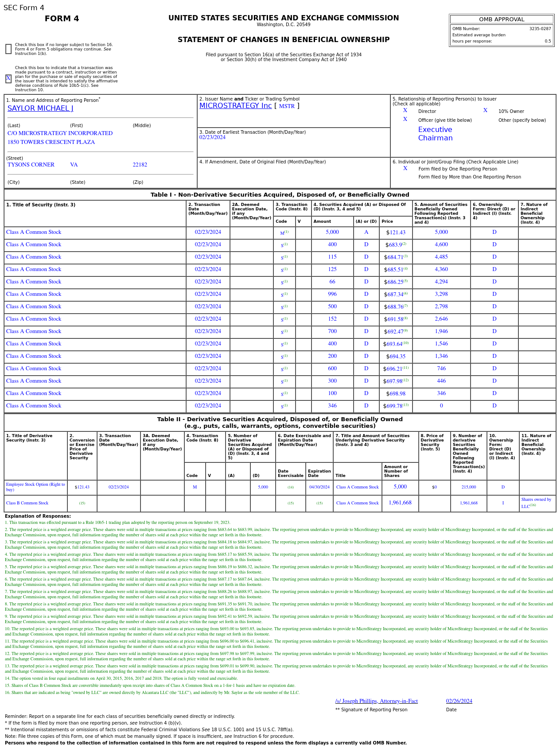
Task: Click the $698.98 price cell
Action: (396, 394)
